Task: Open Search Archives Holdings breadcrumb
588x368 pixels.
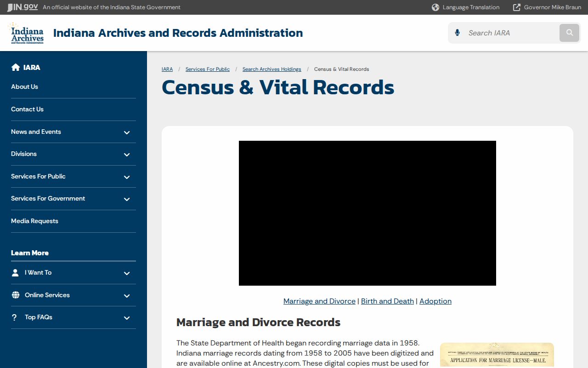Action: 272,69
